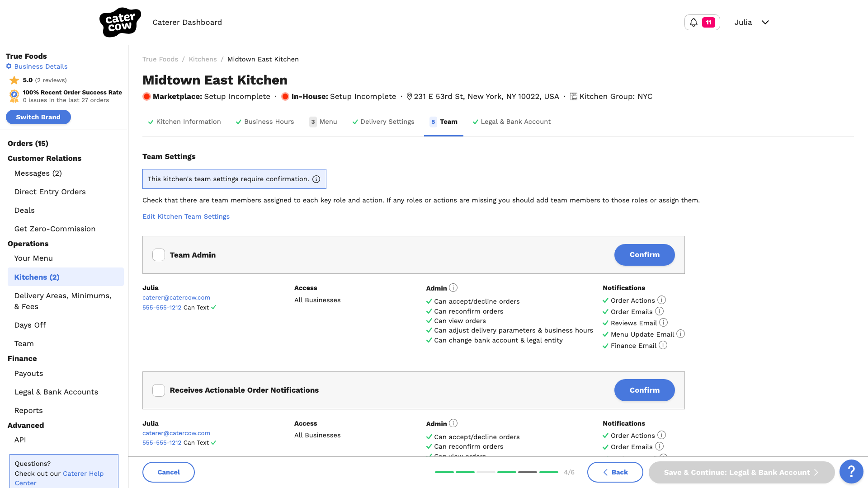Click the Switch Brand button
868x488 pixels.
[38, 117]
